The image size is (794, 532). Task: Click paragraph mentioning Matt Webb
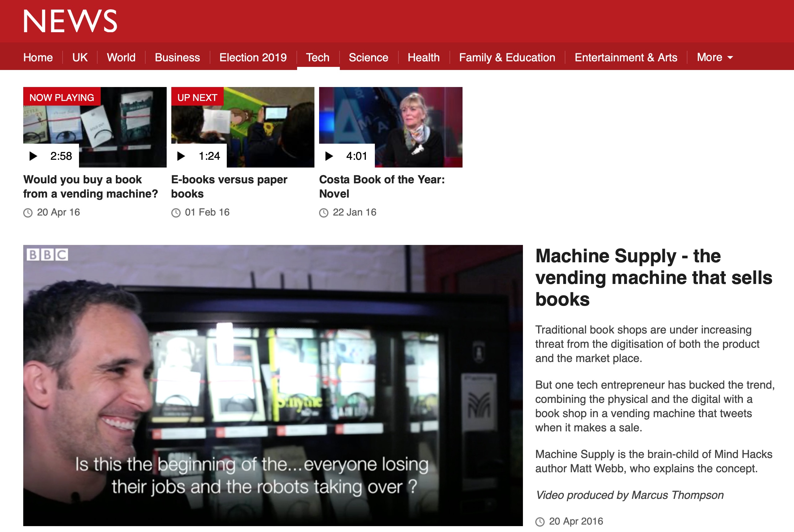pos(654,461)
